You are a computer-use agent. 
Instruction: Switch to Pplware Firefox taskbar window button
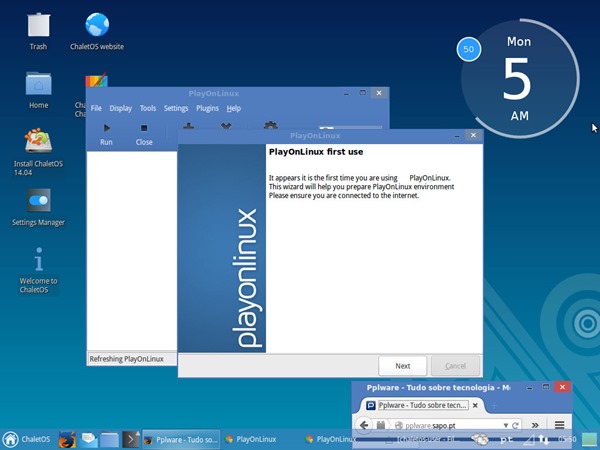[x=181, y=439]
